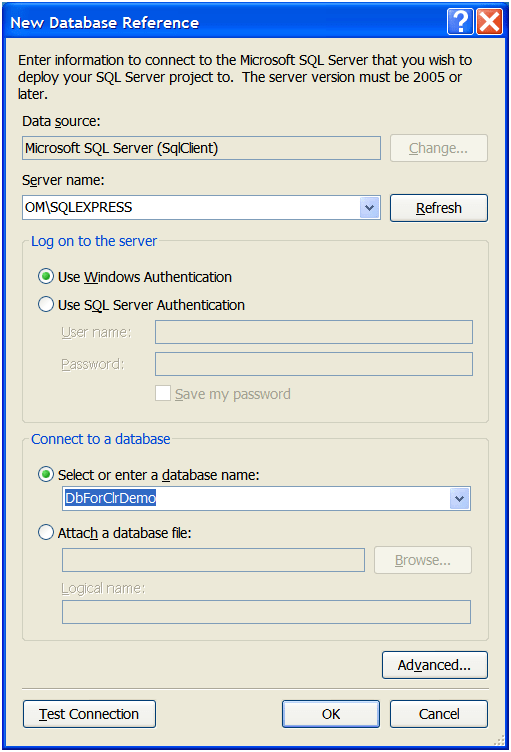This screenshot has height=752, width=511.
Task: Open the Advanced... settings
Action: click(x=434, y=665)
